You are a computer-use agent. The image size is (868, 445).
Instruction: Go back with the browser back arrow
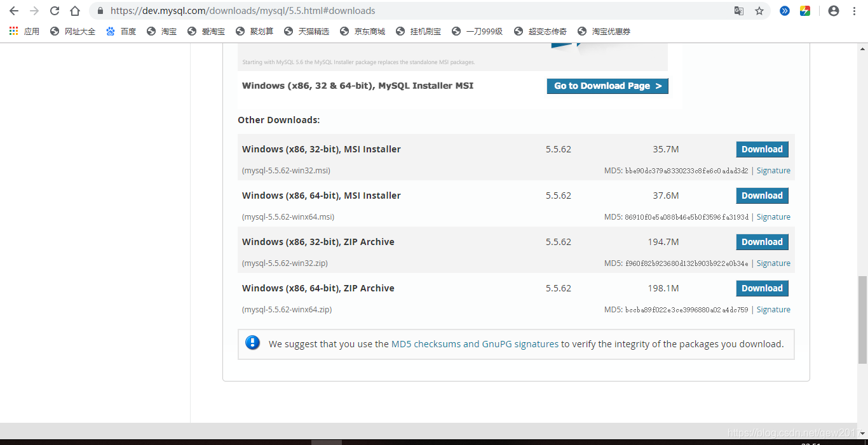[x=14, y=11]
